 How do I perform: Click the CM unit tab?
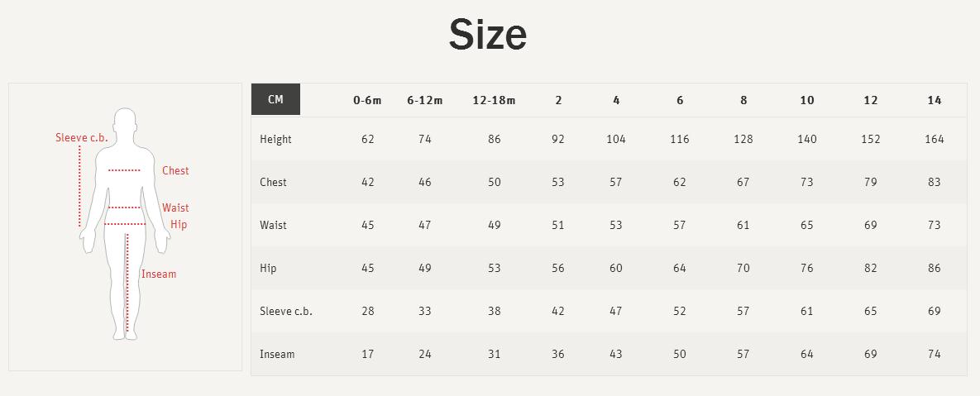275,99
